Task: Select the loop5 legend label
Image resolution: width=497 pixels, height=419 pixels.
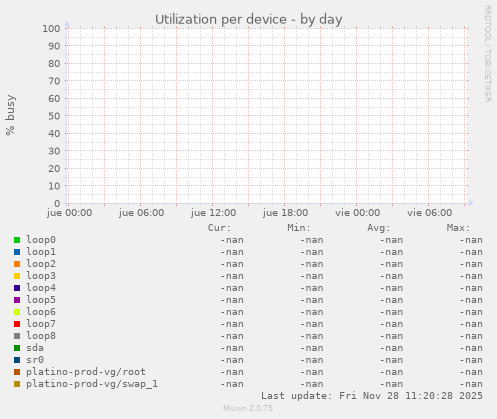Action: pos(41,300)
